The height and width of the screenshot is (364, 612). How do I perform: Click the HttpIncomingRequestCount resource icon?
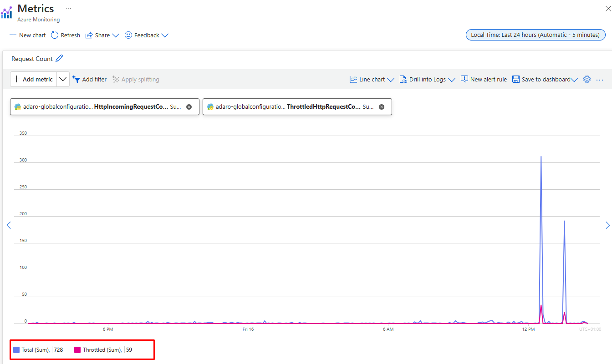[x=18, y=107]
